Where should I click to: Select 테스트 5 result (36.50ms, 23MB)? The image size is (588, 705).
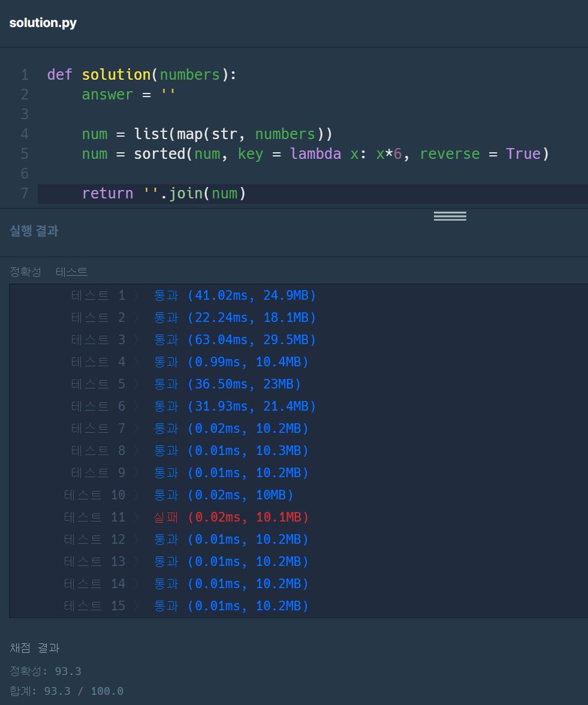coord(186,384)
